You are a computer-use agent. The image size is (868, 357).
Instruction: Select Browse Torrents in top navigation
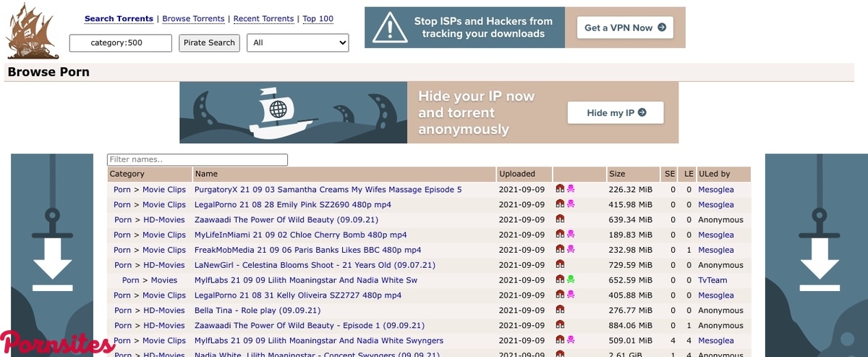click(193, 19)
